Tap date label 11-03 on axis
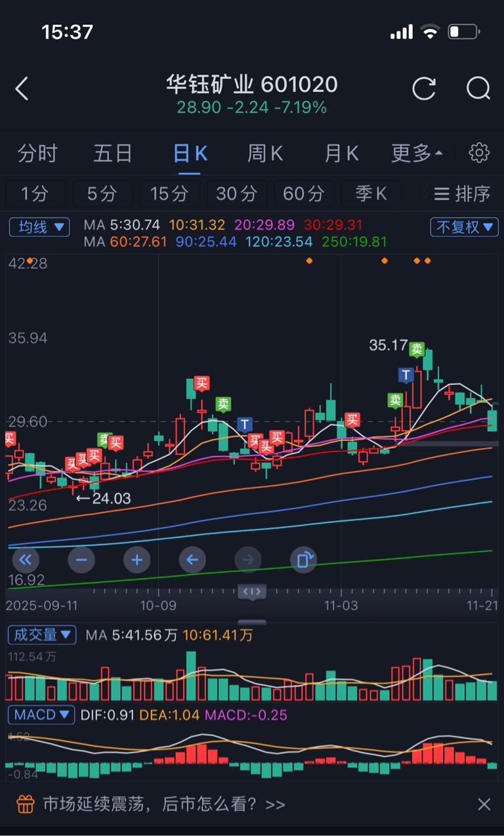 [341, 605]
